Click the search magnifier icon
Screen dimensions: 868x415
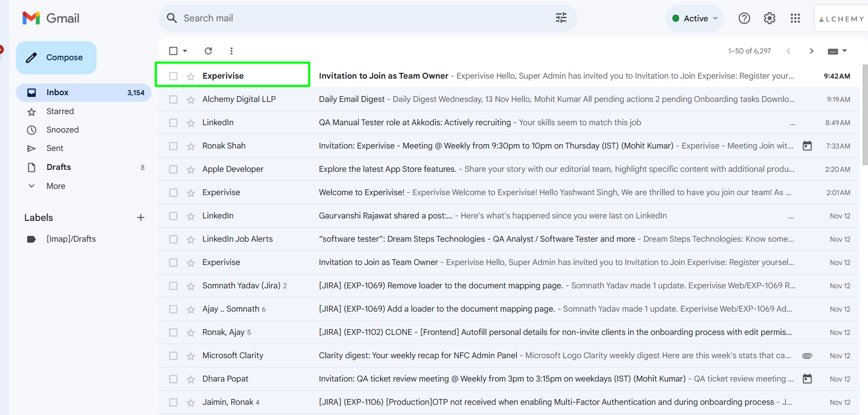pyautogui.click(x=172, y=18)
